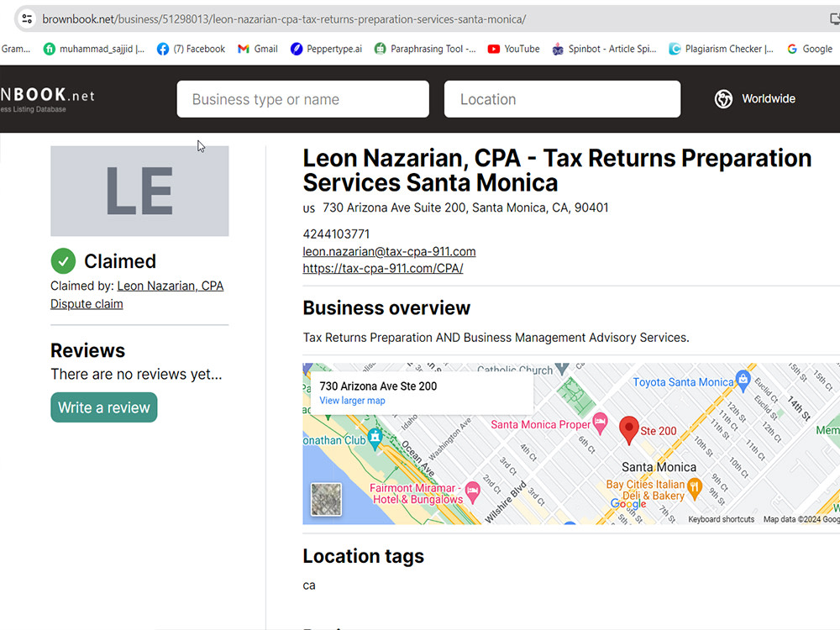This screenshot has height=630, width=840.
Task: Open the Dispute claim link
Action: [x=87, y=304]
